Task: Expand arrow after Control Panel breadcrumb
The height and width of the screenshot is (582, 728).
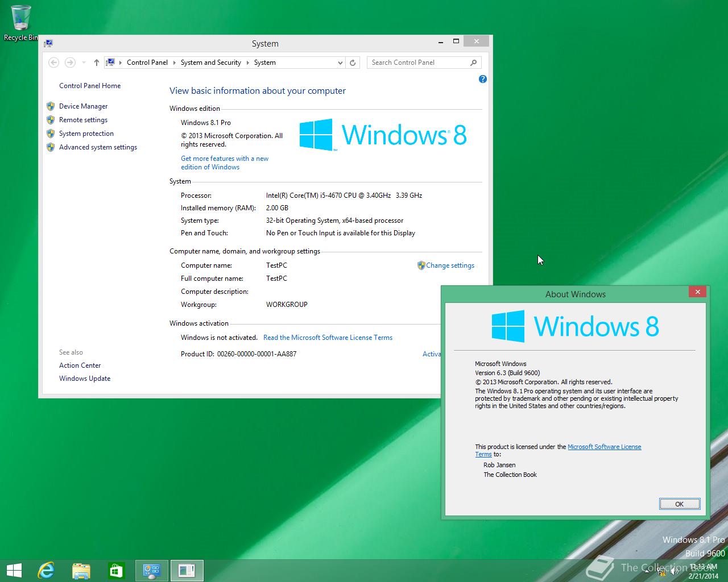Action: click(x=175, y=63)
